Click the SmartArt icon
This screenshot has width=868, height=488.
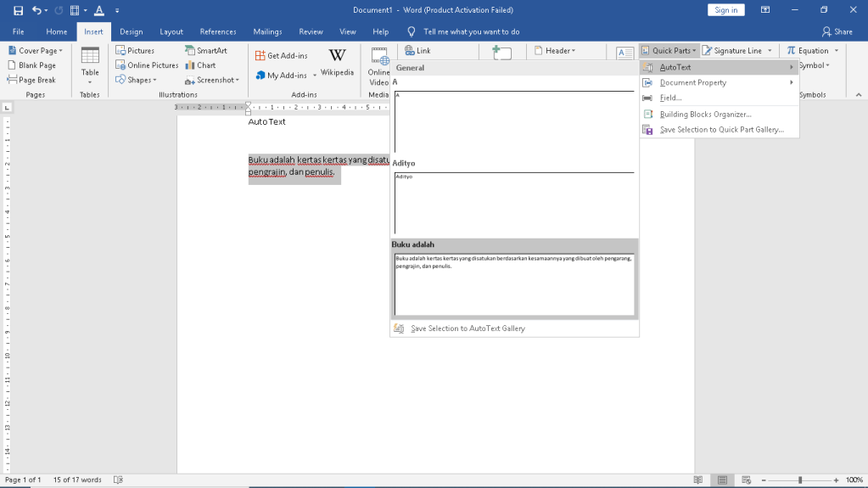[x=206, y=51]
